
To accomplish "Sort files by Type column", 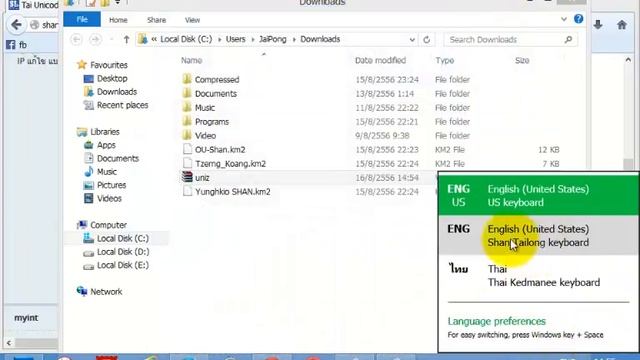I will pyautogui.click(x=444, y=60).
